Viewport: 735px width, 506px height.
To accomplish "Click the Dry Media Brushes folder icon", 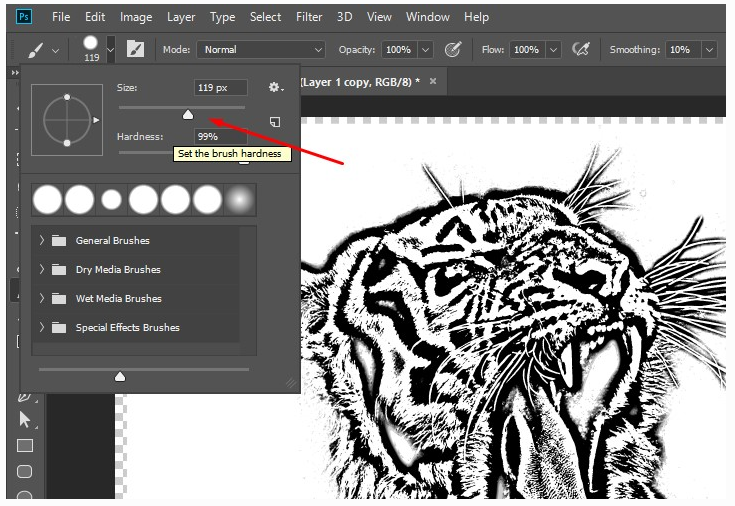I will tap(59, 270).
